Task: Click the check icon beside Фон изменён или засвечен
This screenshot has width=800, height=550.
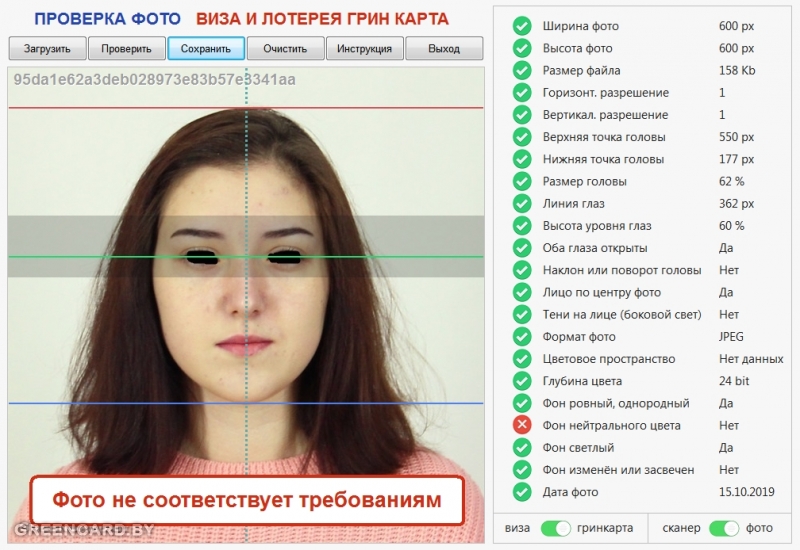Action: point(522,469)
